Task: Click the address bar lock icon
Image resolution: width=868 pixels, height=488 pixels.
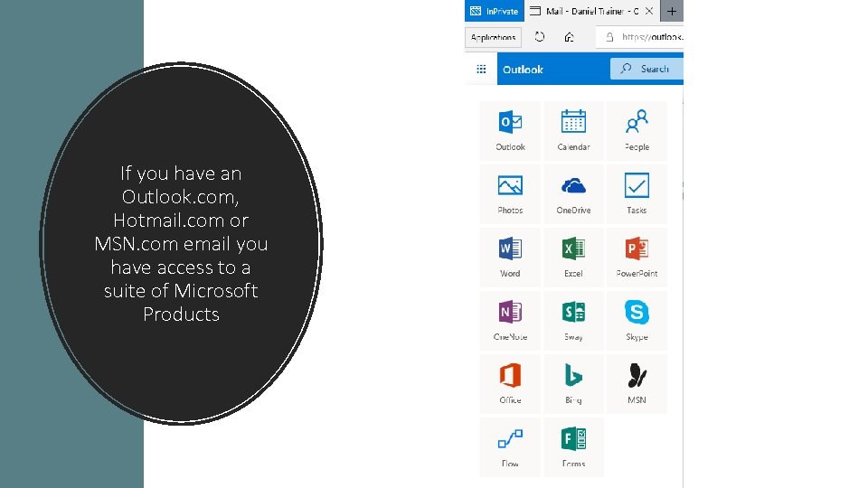Action: pyautogui.click(x=609, y=37)
